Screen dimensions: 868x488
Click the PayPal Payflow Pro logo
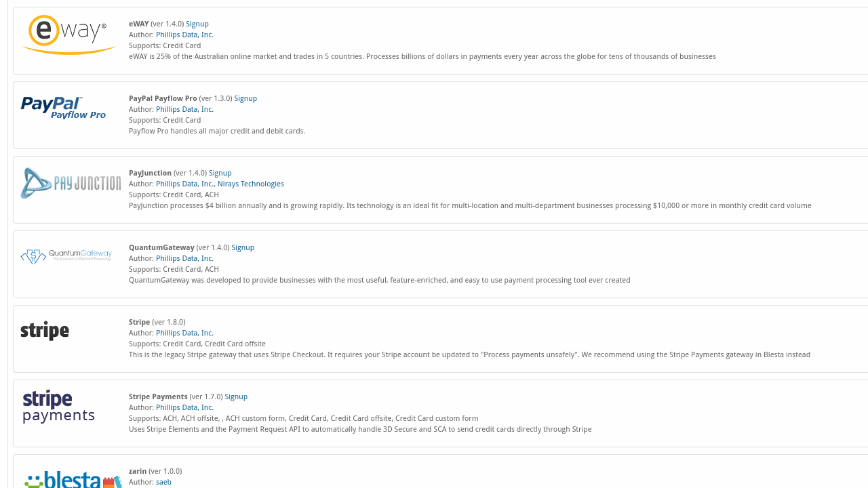point(63,108)
